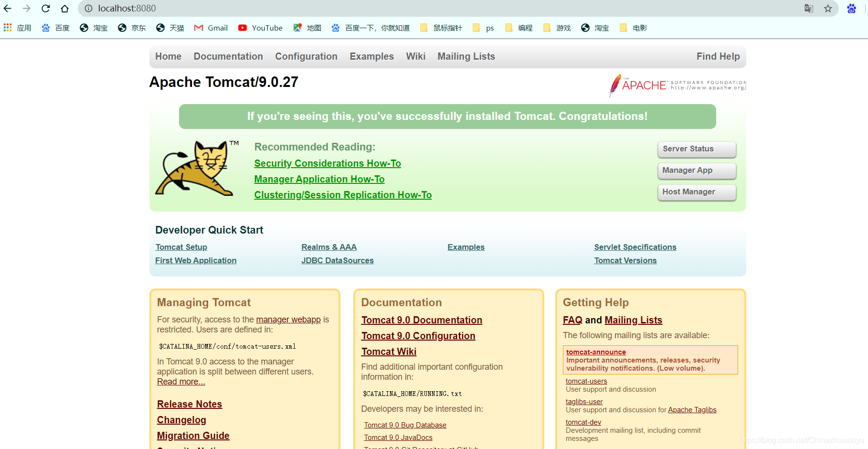The height and width of the screenshot is (449, 868).
Task: Click the Tomcat cat mascot image
Action: coord(197,168)
